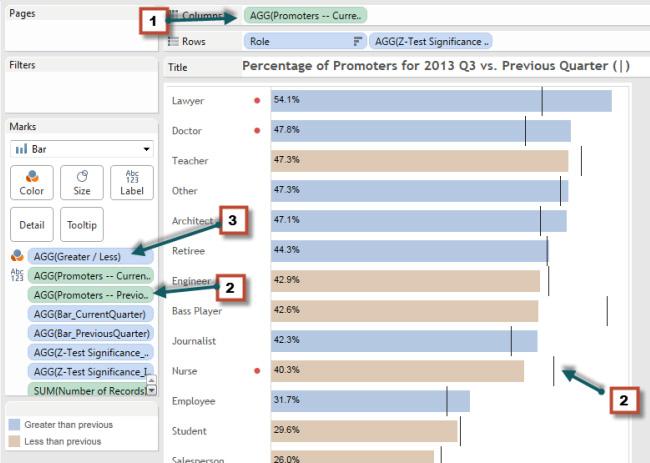
Task: Click the AGG(Bar_CurrentQuarter) pill
Action: [x=91, y=314]
